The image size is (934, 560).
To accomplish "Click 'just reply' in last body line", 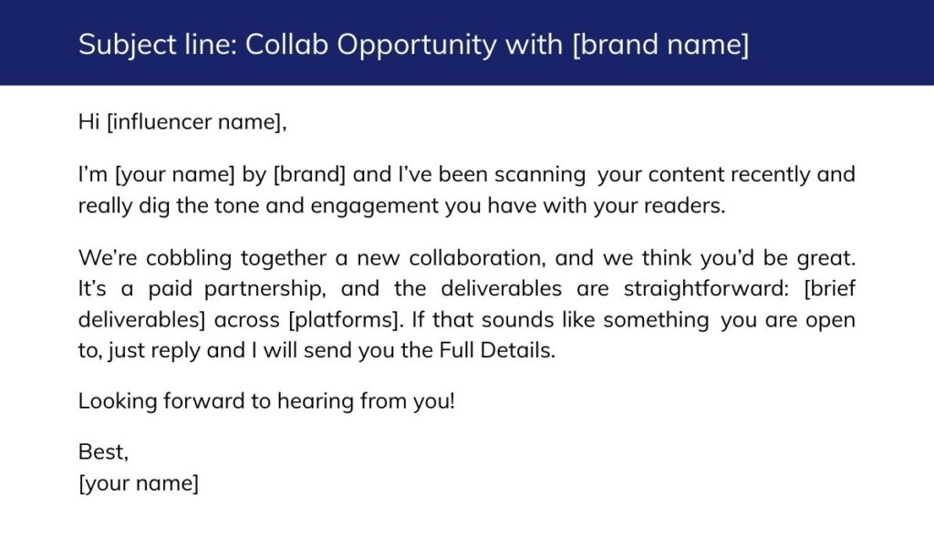I will click(x=153, y=351).
